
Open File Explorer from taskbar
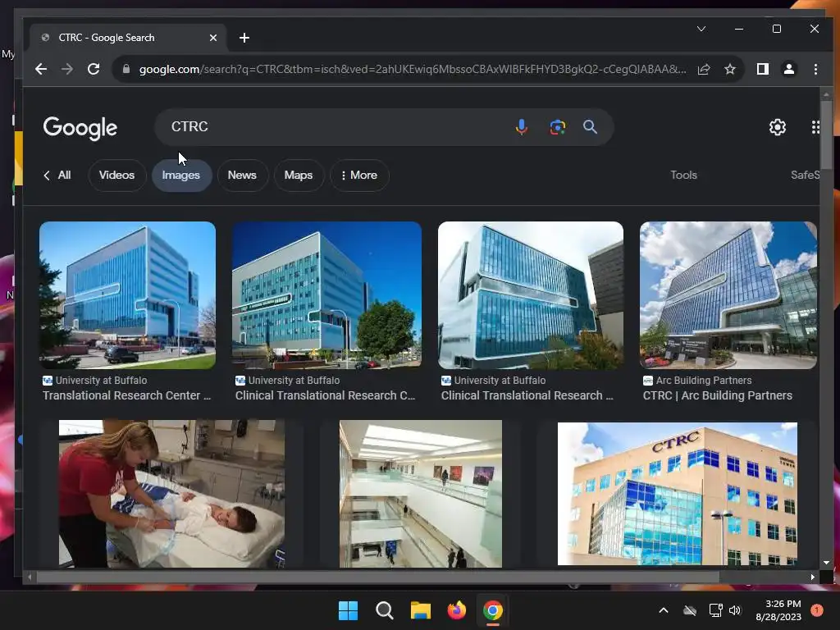[421, 610]
